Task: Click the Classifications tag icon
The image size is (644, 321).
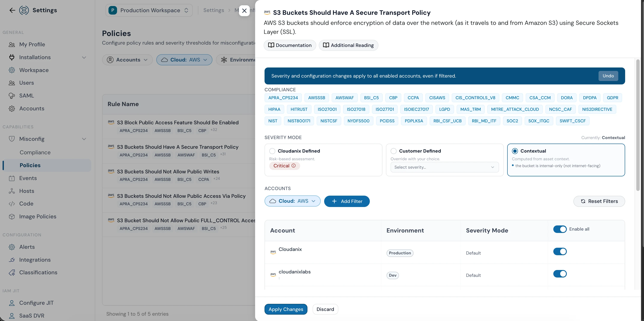Action: coord(12,273)
